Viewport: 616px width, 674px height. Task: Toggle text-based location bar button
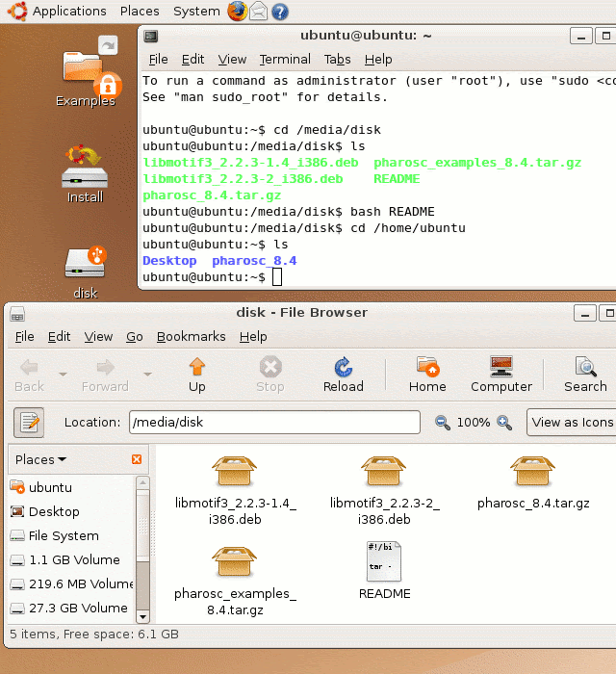point(29,423)
